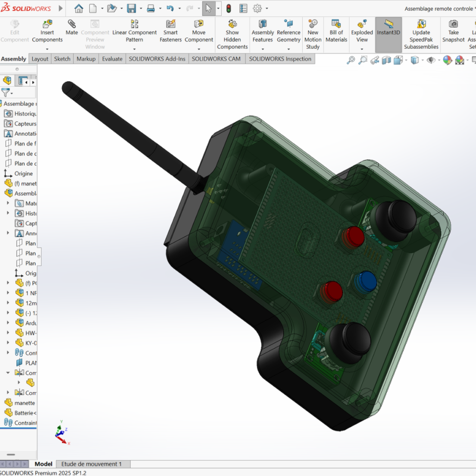Open the SOLIDWORKS Add-Ins tab

157,59
